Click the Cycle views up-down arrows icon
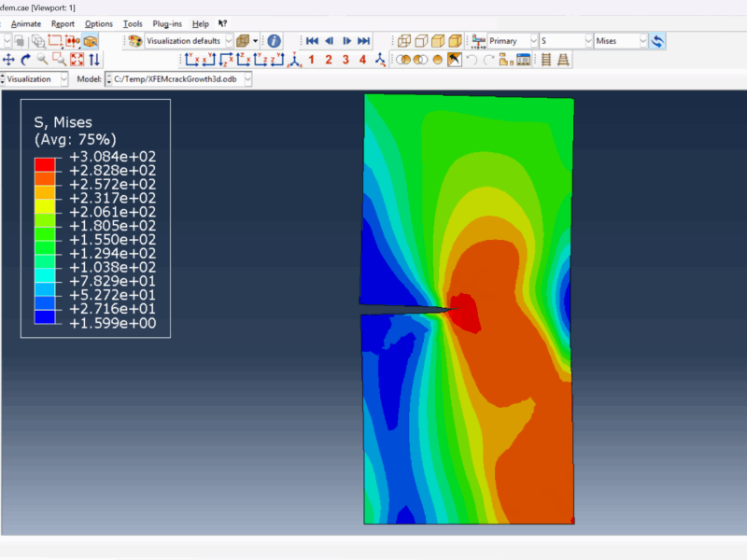The height and width of the screenshot is (560, 747). 94,60
